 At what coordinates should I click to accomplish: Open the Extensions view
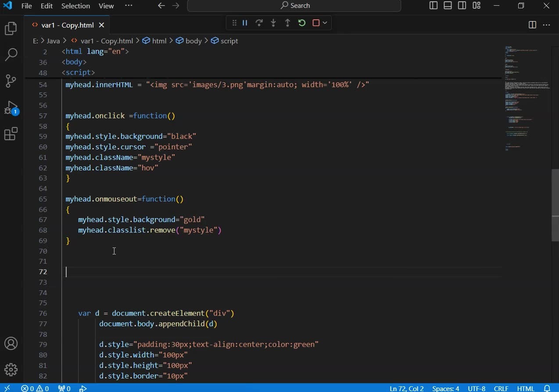click(11, 134)
